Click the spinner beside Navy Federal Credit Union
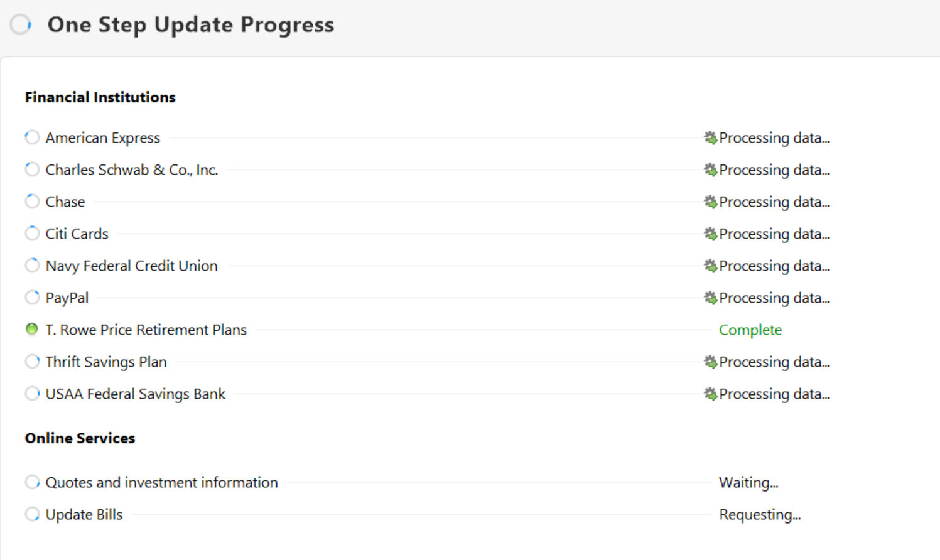Screen dimensions: 940x560 click(x=32, y=266)
